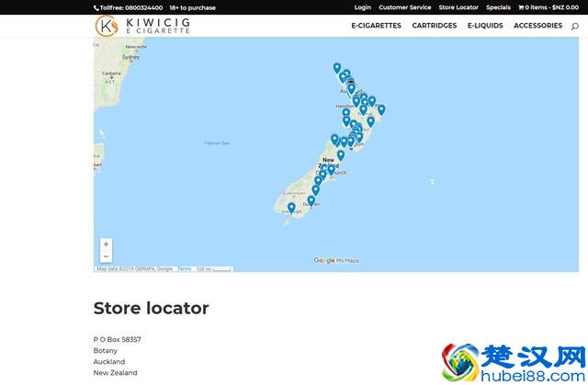The image size is (588, 385).
Task: Select the easternmost store pin near Gisborne
Action: point(381,109)
